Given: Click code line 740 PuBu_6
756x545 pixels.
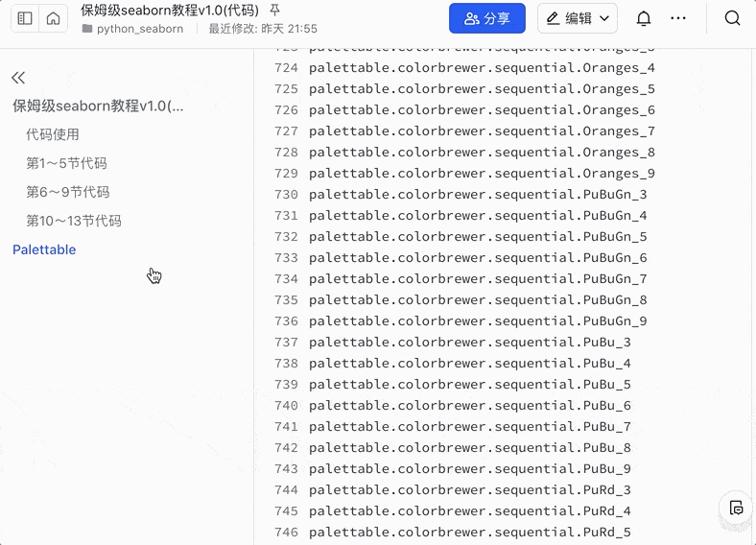Looking at the screenshot, I should 470,406.
